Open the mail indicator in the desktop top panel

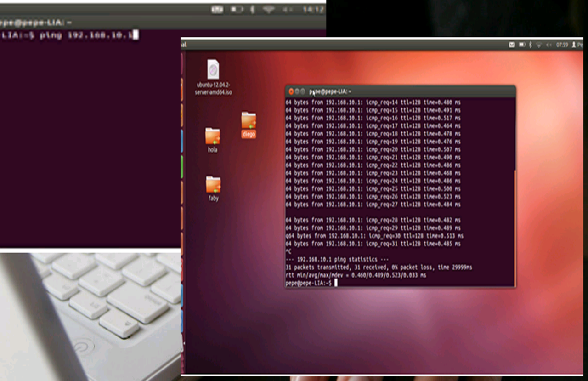(512, 45)
